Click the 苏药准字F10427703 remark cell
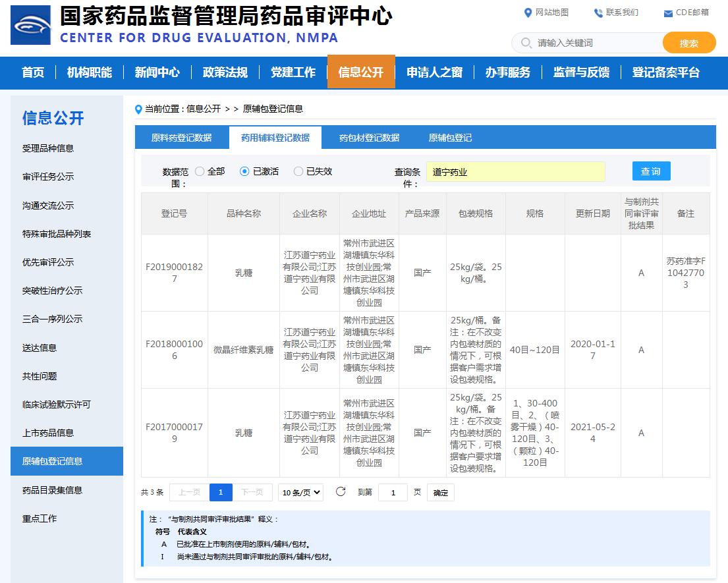 click(x=686, y=273)
